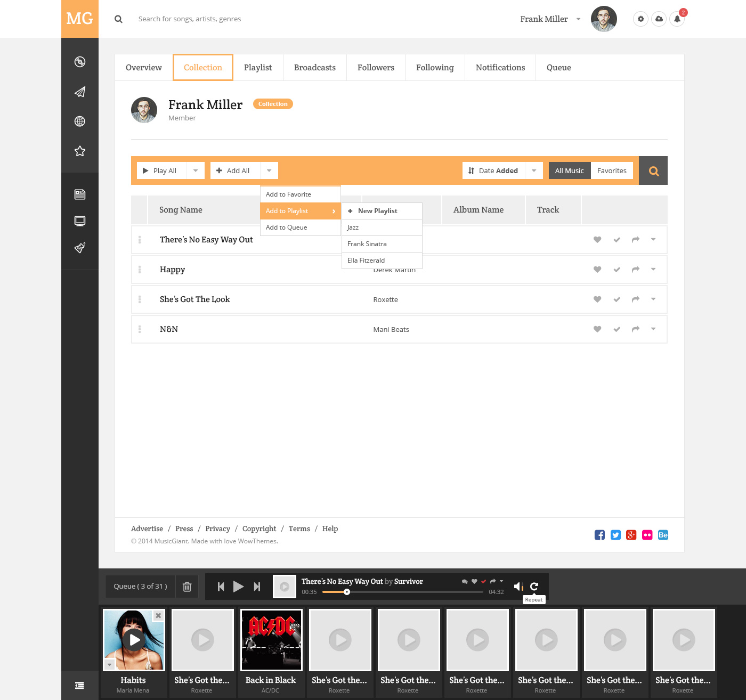Play the Back in Black AC/DC thumbnail
The width and height of the screenshot is (746, 700).
tap(271, 640)
